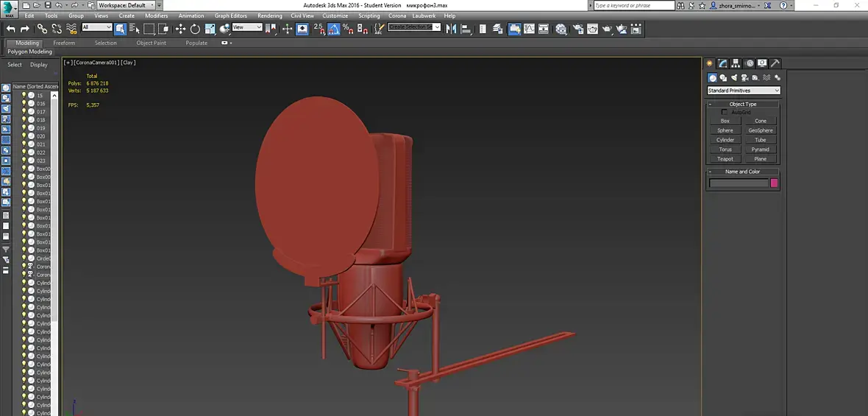The image size is (868, 416).
Task: Click the Undo arrow in main toolbar
Action: (11, 29)
